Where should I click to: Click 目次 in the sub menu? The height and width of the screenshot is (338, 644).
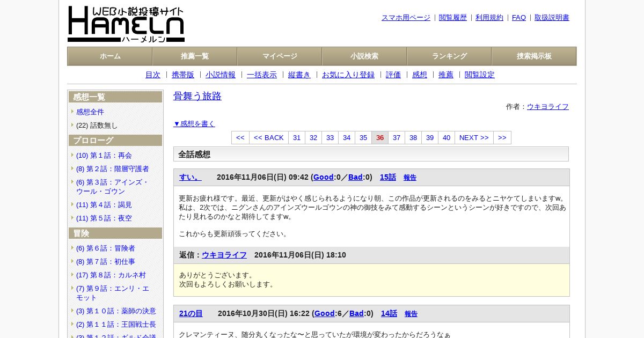153,75
